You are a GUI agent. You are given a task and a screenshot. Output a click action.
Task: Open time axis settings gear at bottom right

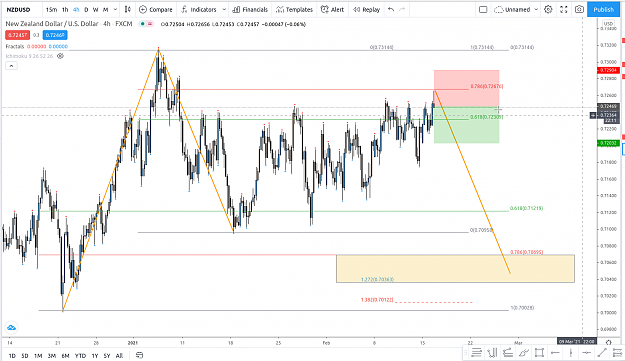pos(609,342)
